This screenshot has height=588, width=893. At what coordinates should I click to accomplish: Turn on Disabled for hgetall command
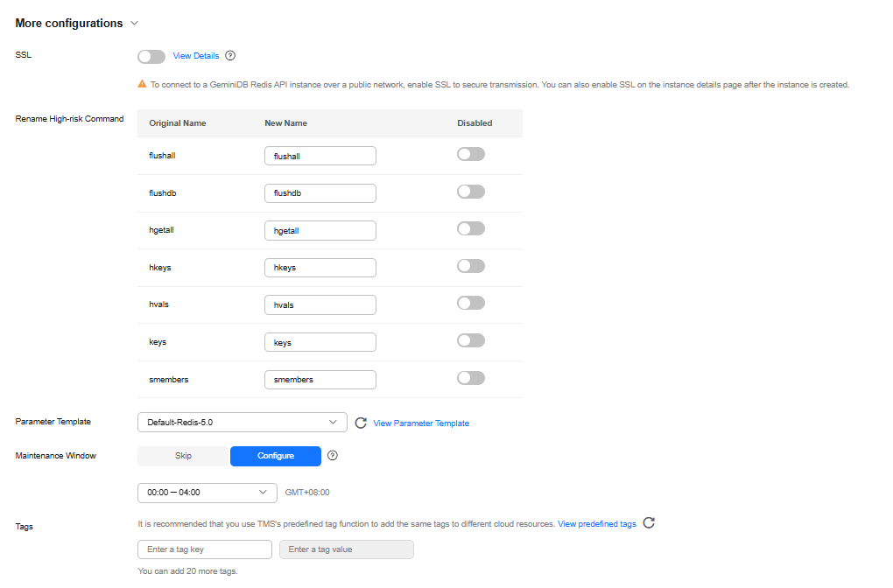(471, 229)
